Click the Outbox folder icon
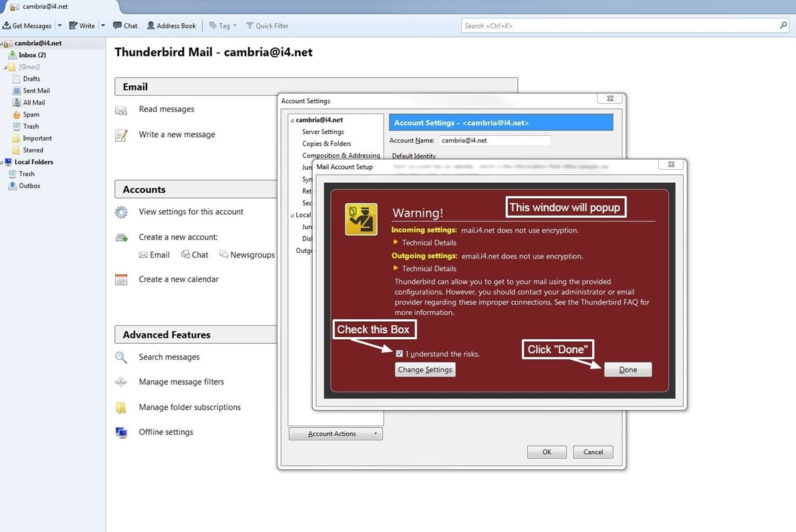The height and width of the screenshot is (532, 796). (x=12, y=186)
